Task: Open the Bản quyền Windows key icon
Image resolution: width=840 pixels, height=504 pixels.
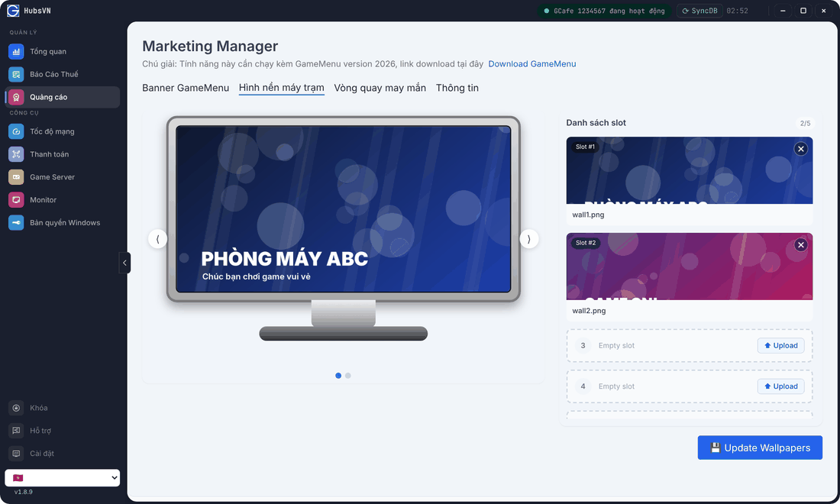Action: click(16, 222)
